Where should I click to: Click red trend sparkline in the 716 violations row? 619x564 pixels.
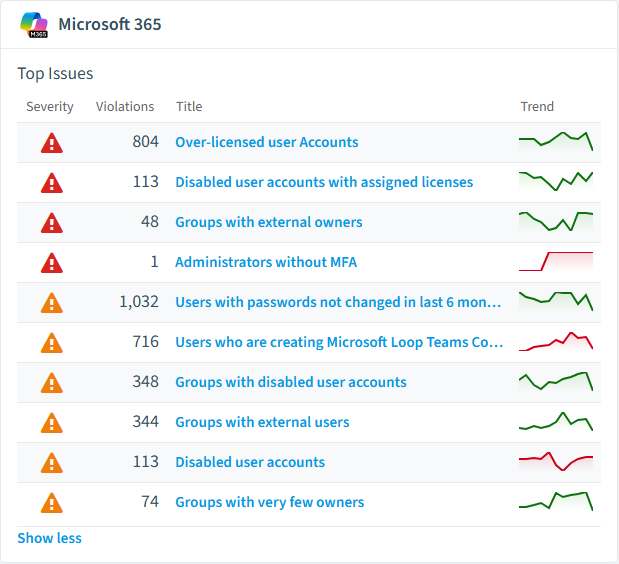pyautogui.click(x=556, y=341)
